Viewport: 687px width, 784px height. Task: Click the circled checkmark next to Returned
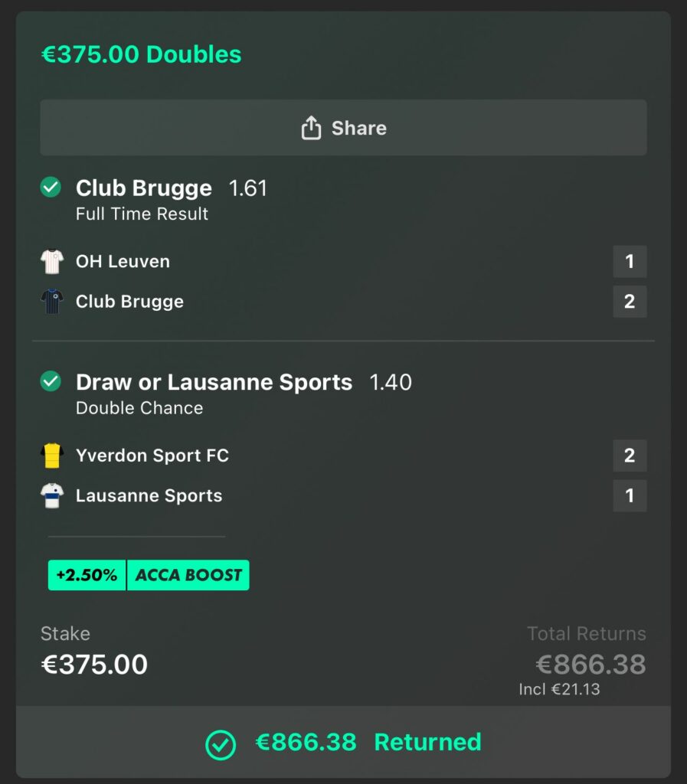point(221,743)
